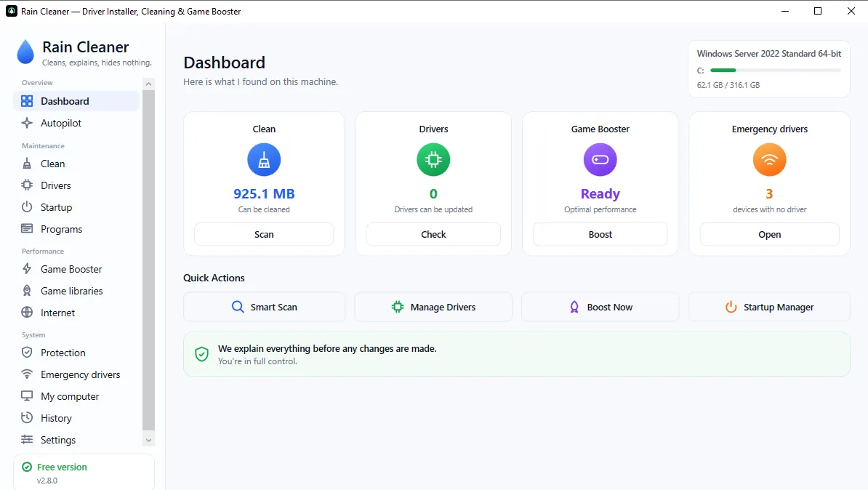Click the Boost button in Game Booster card
Viewport: 868px width, 490px height.
click(600, 234)
